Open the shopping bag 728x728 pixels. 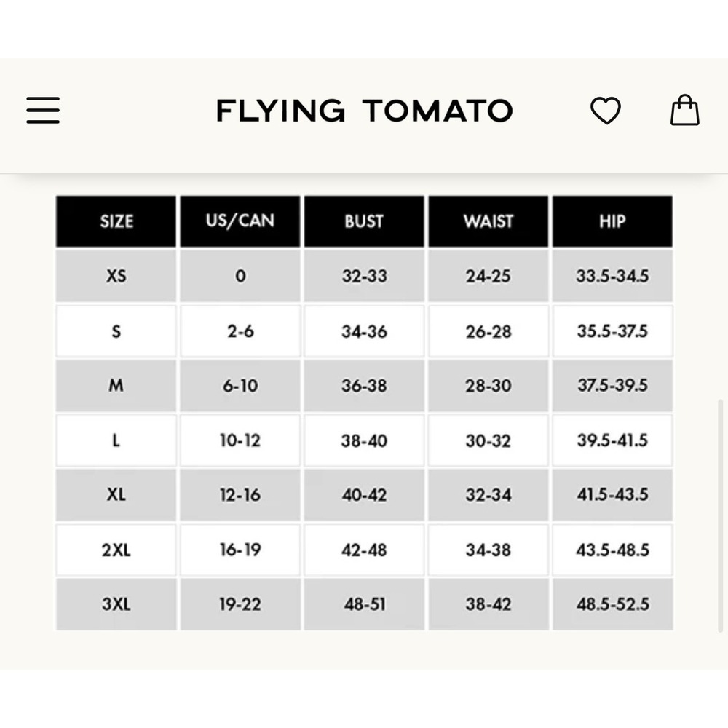pyautogui.click(x=685, y=110)
